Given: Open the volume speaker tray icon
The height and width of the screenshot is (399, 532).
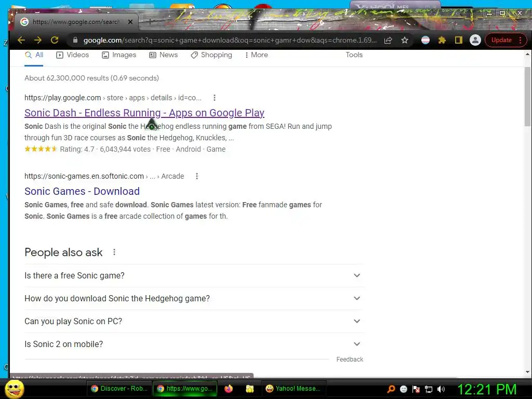Looking at the screenshot, I should point(441,389).
